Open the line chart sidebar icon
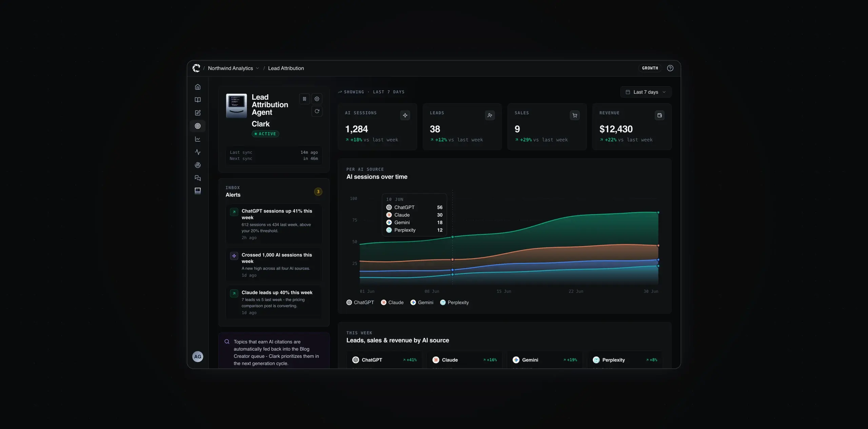The width and height of the screenshot is (868, 429). pos(198,139)
